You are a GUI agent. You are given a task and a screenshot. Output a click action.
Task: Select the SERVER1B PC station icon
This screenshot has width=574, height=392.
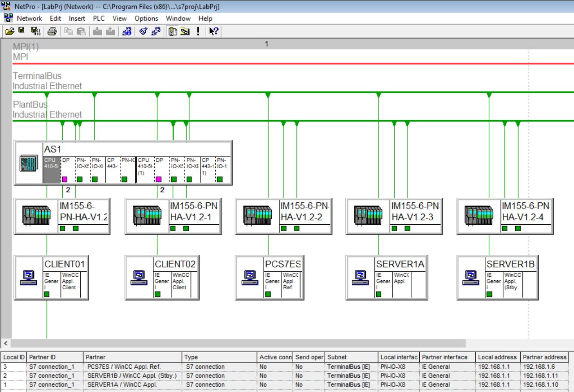[471, 278]
